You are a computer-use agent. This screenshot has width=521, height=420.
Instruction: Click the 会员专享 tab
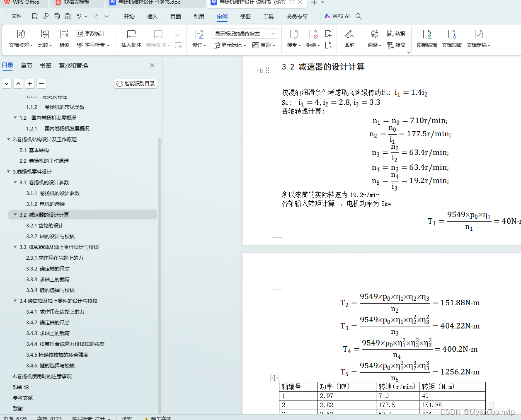click(297, 17)
